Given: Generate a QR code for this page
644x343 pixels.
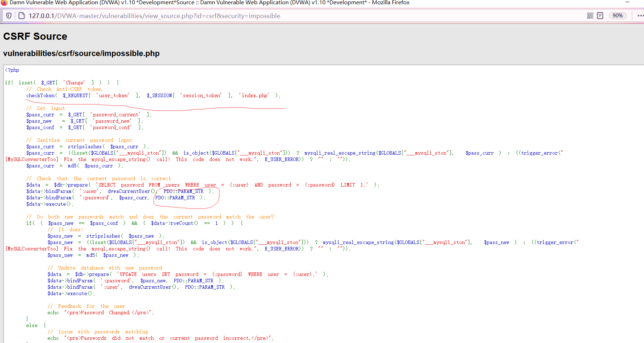Looking at the screenshot, I should (590, 16).
